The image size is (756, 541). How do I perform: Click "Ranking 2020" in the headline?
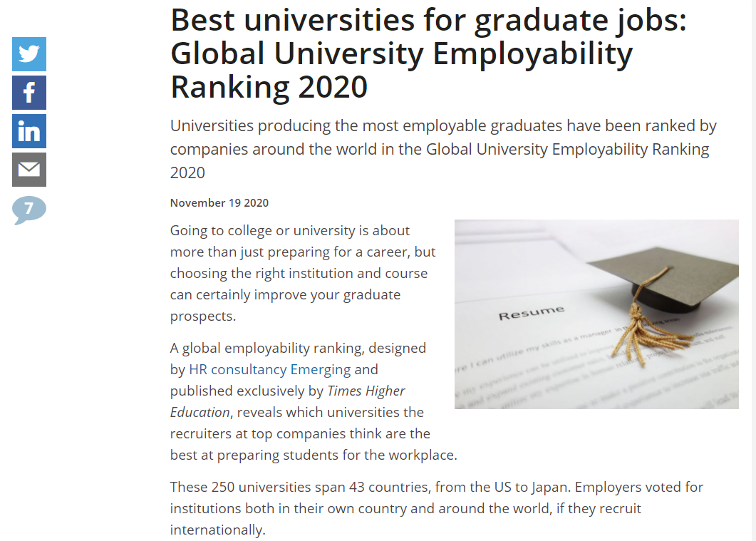point(269,87)
